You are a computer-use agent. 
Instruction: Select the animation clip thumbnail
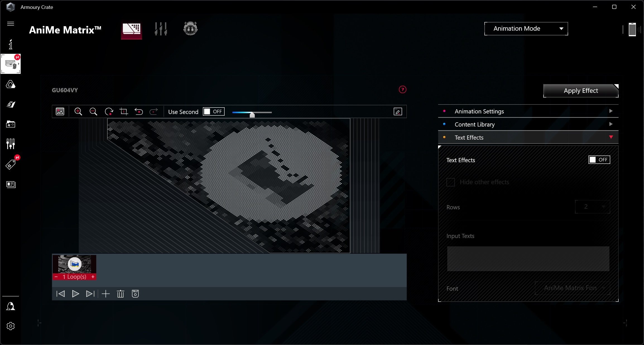tap(75, 264)
